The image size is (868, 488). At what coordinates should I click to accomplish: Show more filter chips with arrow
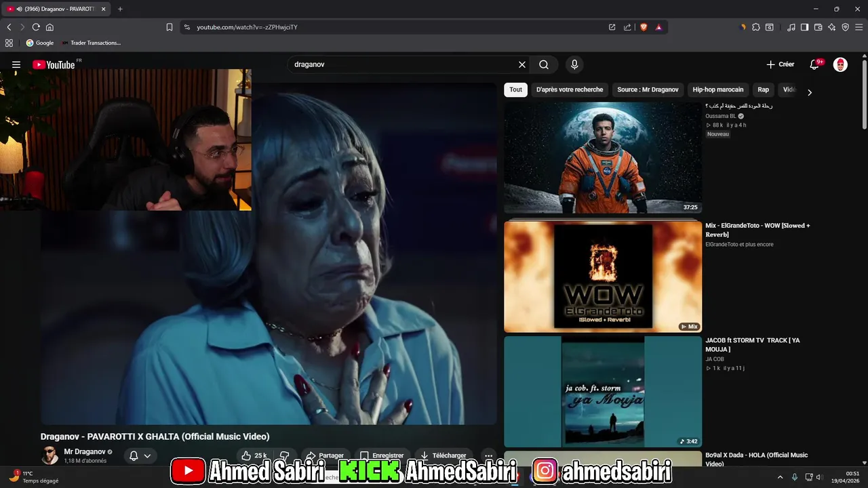[x=809, y=92]
